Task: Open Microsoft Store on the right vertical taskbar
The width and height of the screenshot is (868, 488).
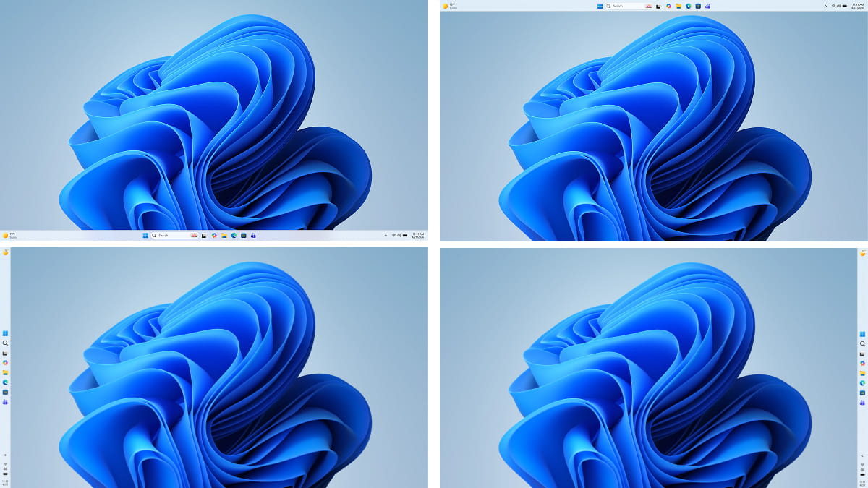Action: tap(862, 392)
